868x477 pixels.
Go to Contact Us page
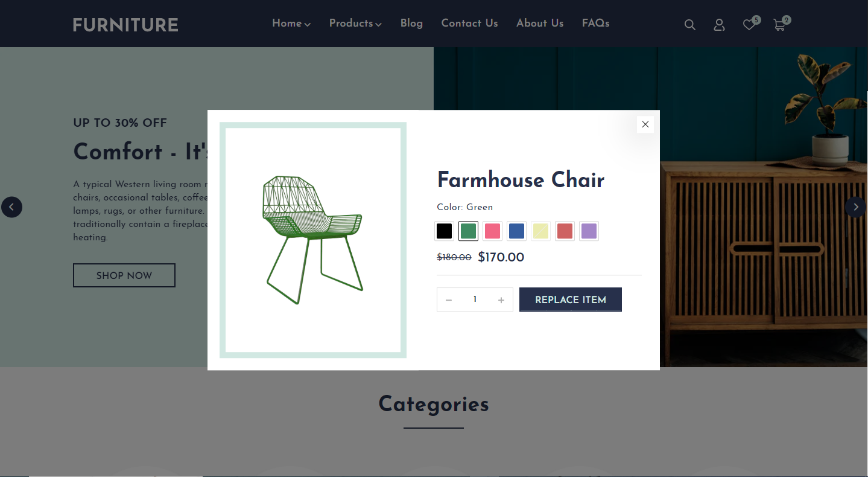click(469, 24)
